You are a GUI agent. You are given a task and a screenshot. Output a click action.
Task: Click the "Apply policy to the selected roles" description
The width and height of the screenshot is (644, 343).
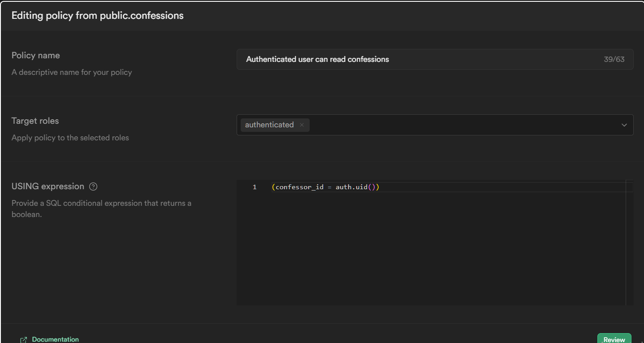[x=70, y=138]
